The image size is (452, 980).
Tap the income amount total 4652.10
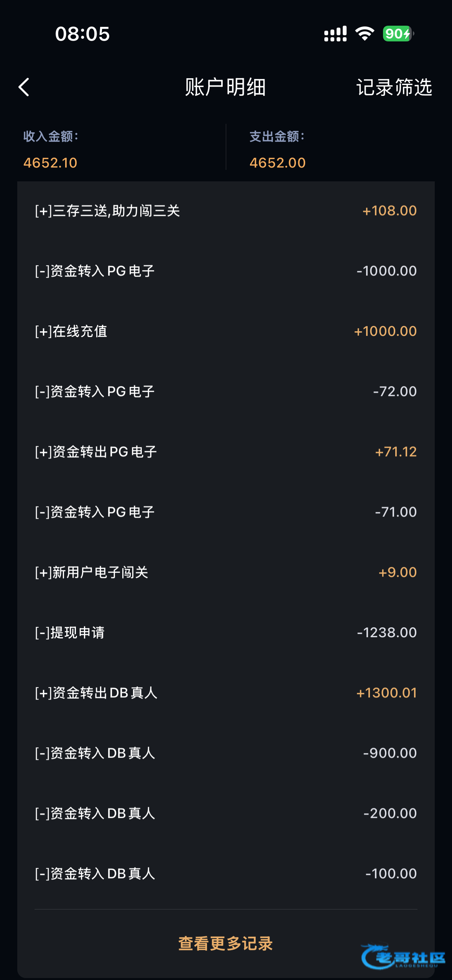tap(51, 163)
